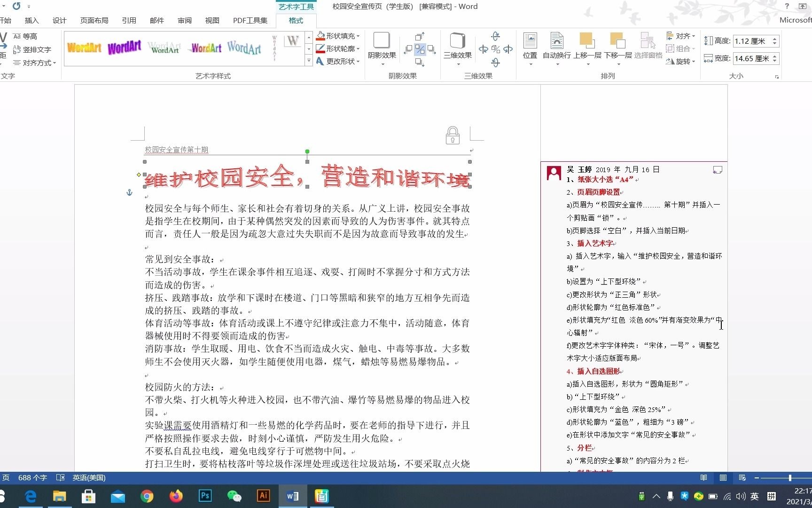Click the proofing errors icon in status bar
812x508 pixels.
click(x=60, y=477)
